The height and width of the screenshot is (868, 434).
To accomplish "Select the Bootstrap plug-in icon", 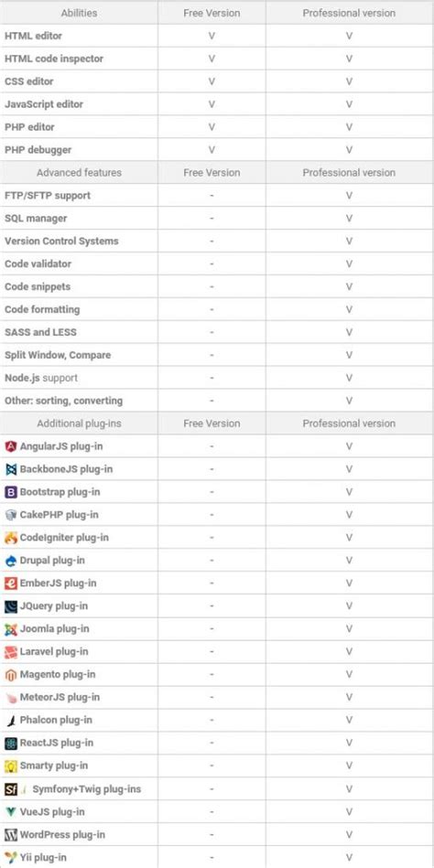I will (x=11, y=491).
